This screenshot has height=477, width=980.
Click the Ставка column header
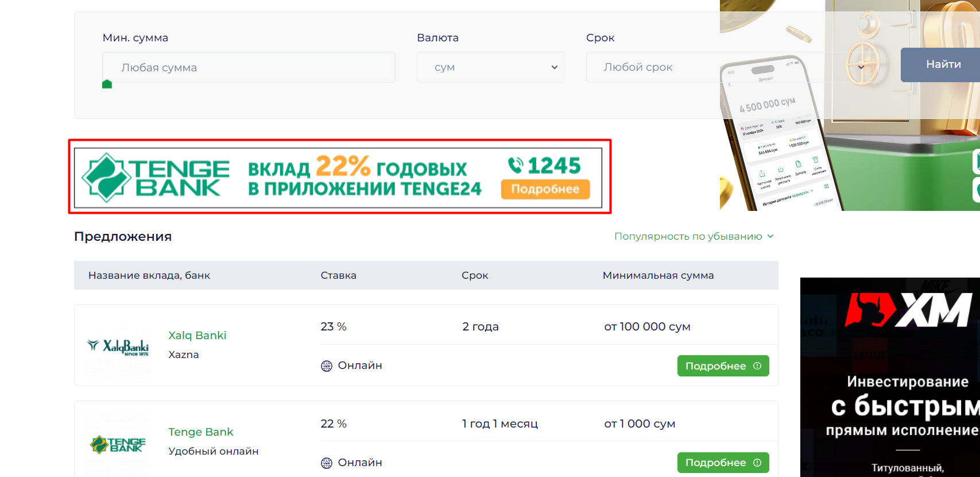339,275
